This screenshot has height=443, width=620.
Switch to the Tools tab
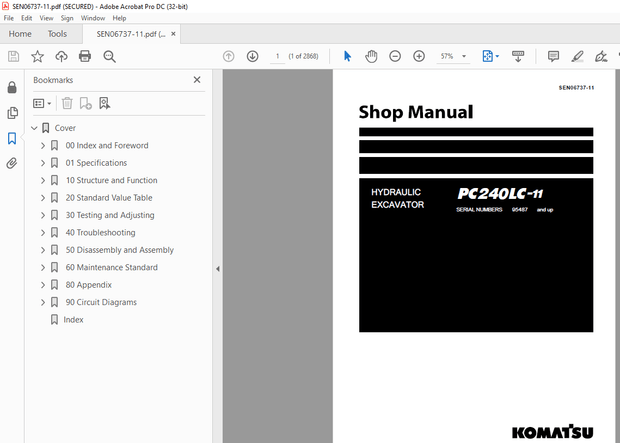[x=57, y=34]
